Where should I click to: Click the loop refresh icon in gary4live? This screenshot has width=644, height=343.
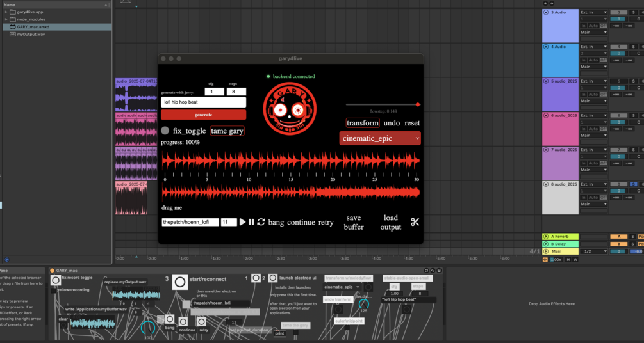261,222
